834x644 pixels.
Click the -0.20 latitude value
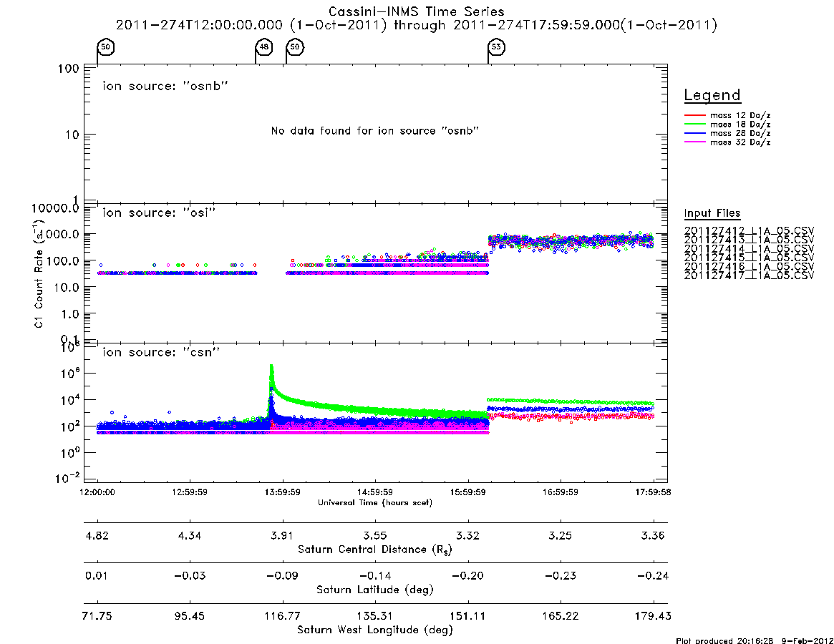point(467,576)
